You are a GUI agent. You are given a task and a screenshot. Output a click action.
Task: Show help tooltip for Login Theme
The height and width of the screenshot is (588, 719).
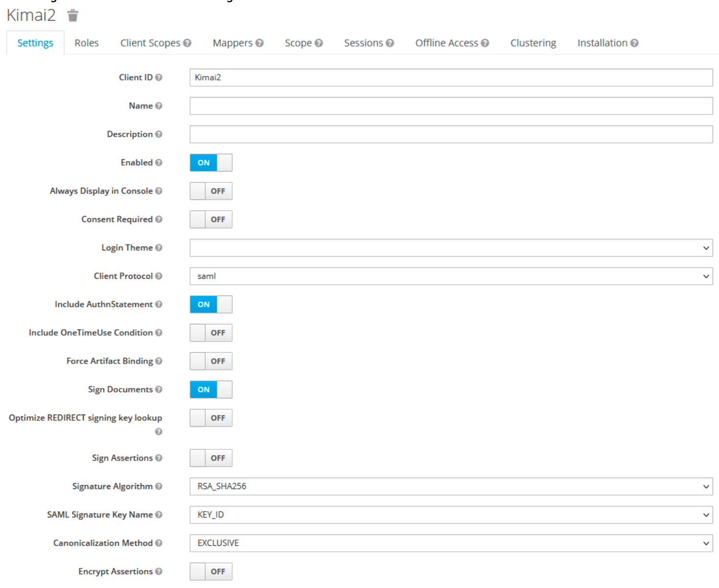coord(159,248)
